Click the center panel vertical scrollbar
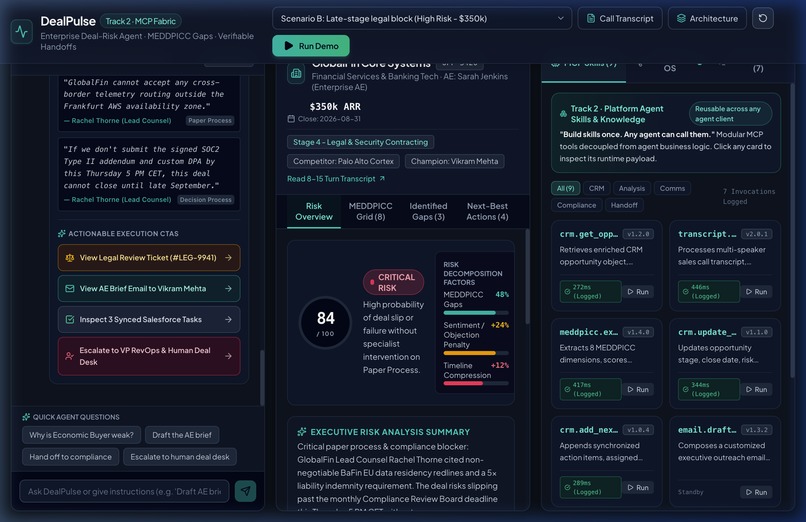Viewport: 806px width, 522px height. [527, 276]
